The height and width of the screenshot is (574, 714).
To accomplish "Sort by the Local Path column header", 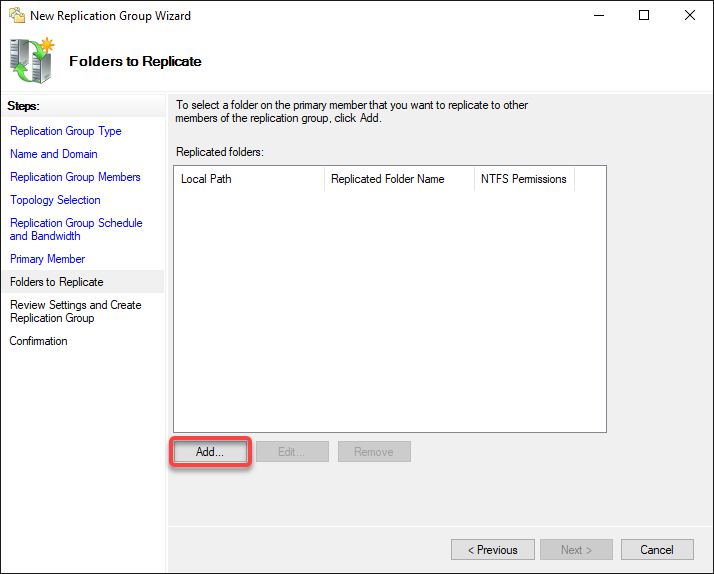I will [249, 179].
